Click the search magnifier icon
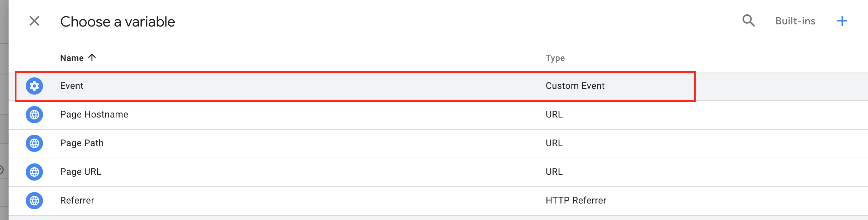This screenshot has height=220, width=868. click(x=748, y=21)
